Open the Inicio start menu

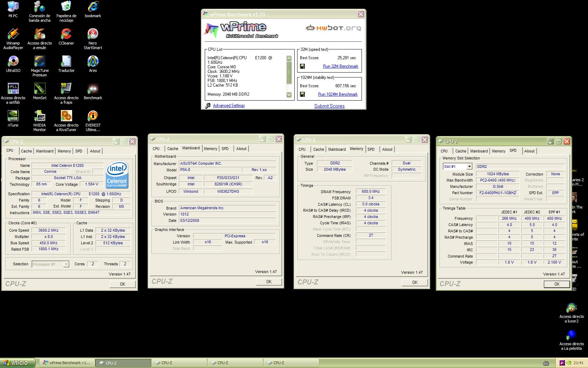17,363
